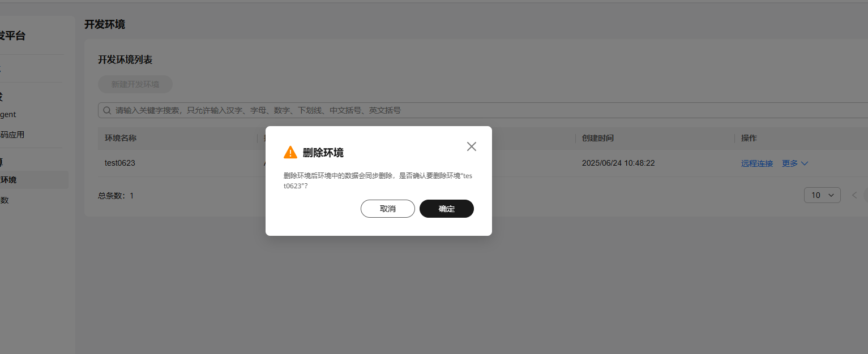Image resolution: width=868 pixels, height=354 pixels.
Task: Click the 删除环境 dialog title
Action: pos(323,152)
